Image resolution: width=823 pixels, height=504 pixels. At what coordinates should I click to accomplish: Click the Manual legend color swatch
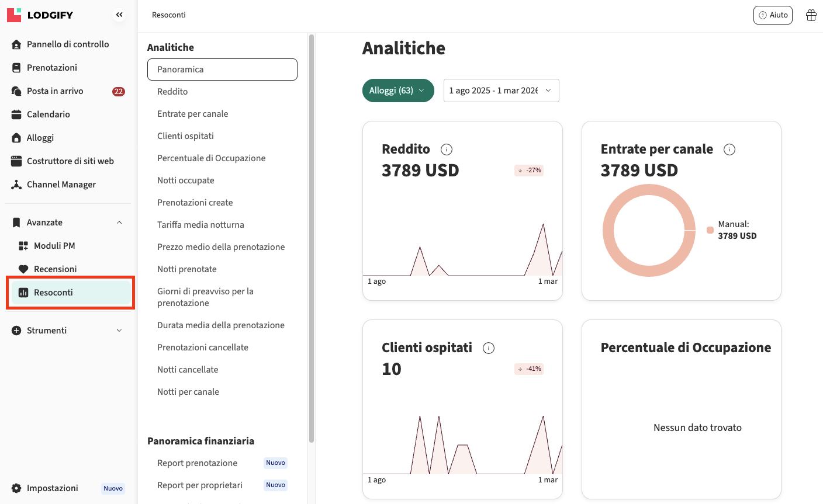(710, 230)
